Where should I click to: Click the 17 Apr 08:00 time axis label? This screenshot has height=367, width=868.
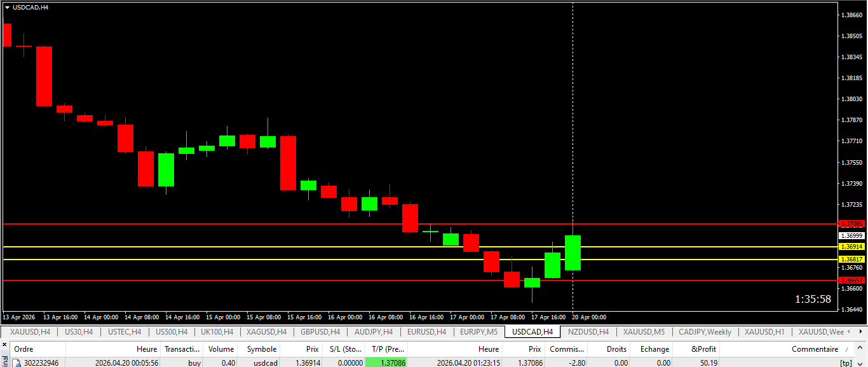click(506, 317)
